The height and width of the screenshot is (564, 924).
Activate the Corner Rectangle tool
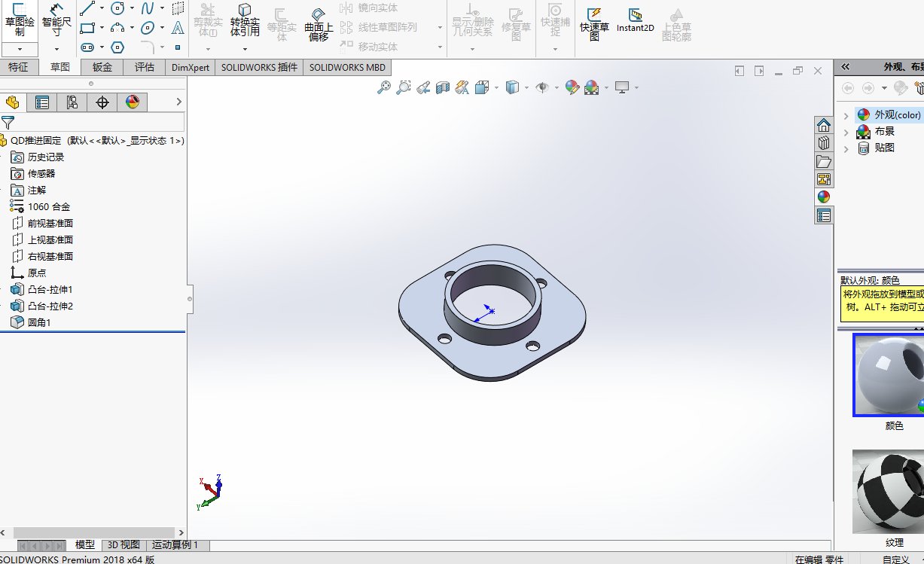(x=87, y=28)
